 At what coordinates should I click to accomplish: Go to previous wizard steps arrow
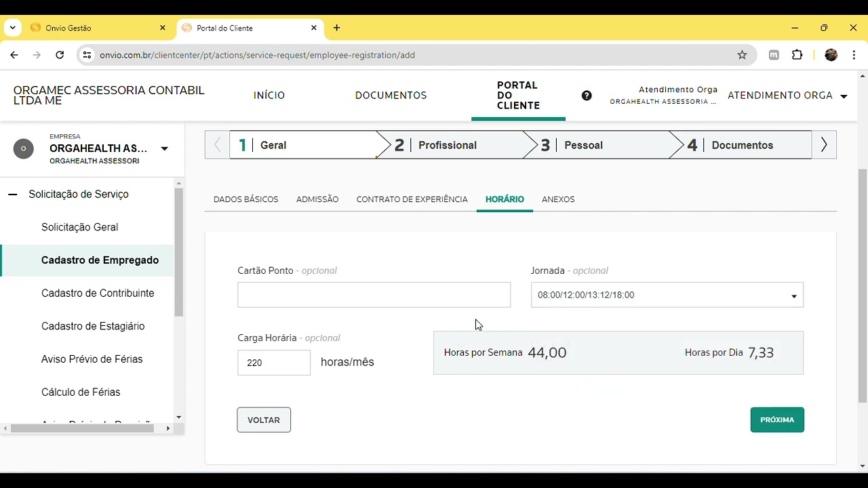point(218,145)
